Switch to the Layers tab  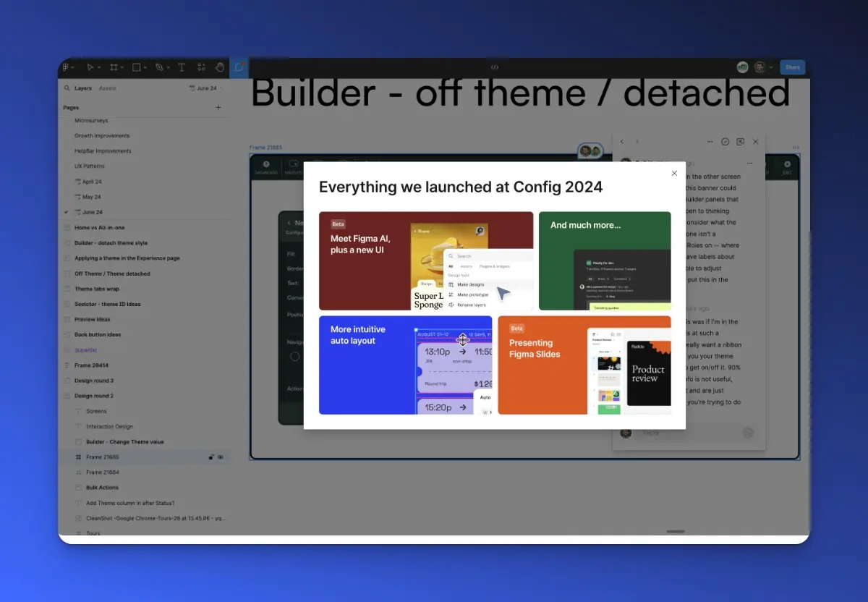point(83,88)
